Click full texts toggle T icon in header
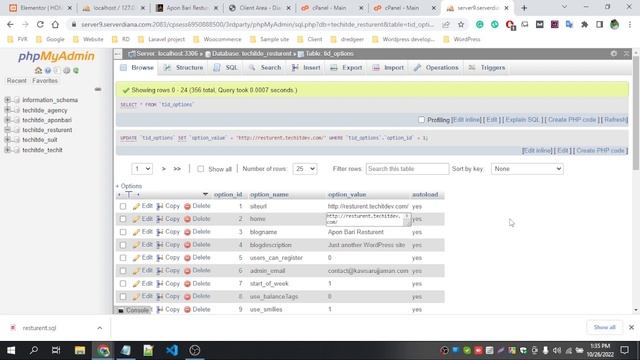Image resolution: width=640 pixels, height=360 pixels. click(129, 195)
